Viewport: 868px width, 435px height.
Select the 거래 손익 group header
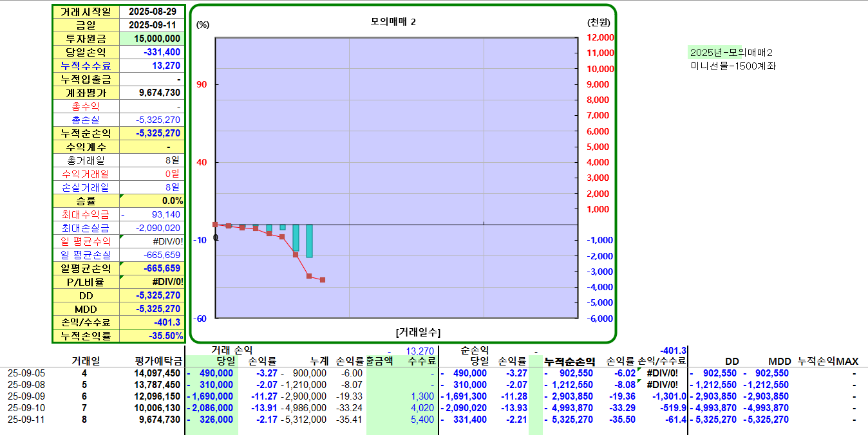click(232, 350)
